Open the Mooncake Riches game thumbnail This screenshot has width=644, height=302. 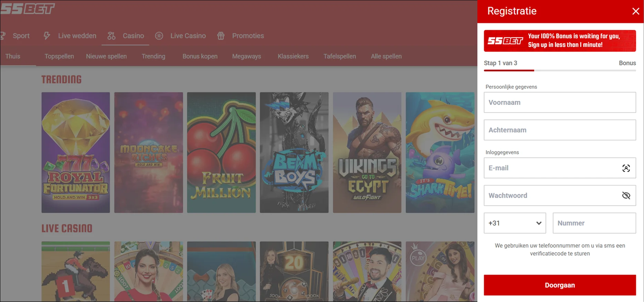(x=149, y=152)
